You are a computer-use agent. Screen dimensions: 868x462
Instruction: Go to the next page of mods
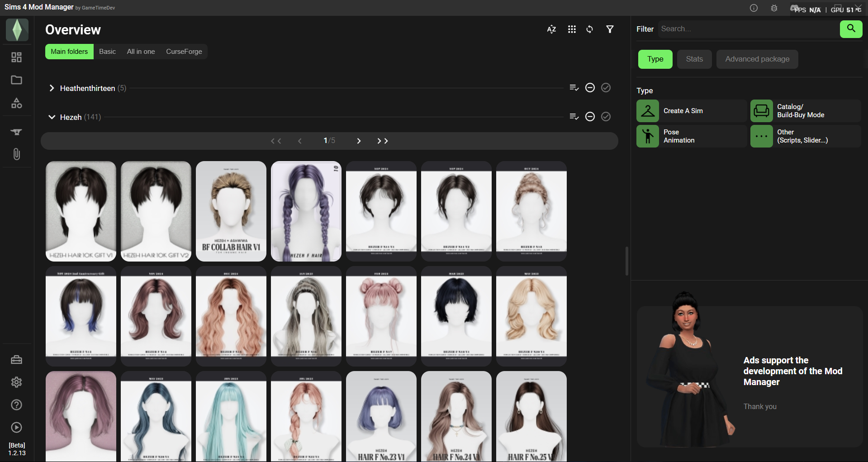tap(359, 141)
